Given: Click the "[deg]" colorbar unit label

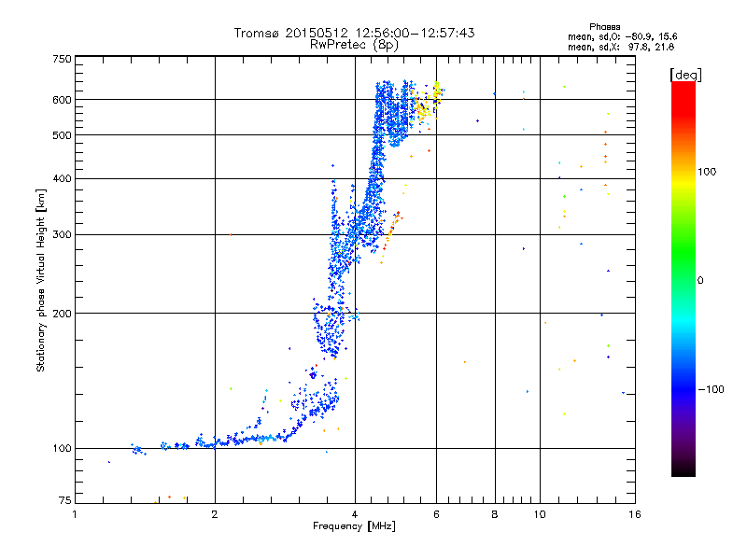Looking at the screenshot, I should click(685, 75).
